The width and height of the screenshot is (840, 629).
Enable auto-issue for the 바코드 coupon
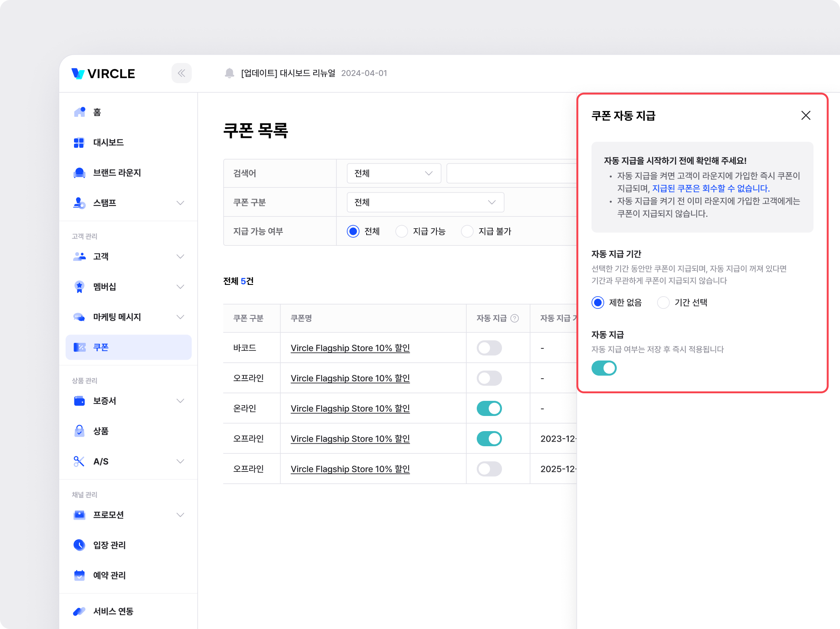coord(489,348)
